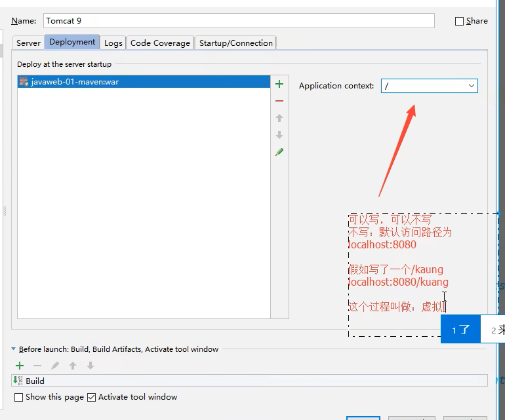Remove Before launch task minus icon
Screen dimensions: 505x420
point(37,366)
